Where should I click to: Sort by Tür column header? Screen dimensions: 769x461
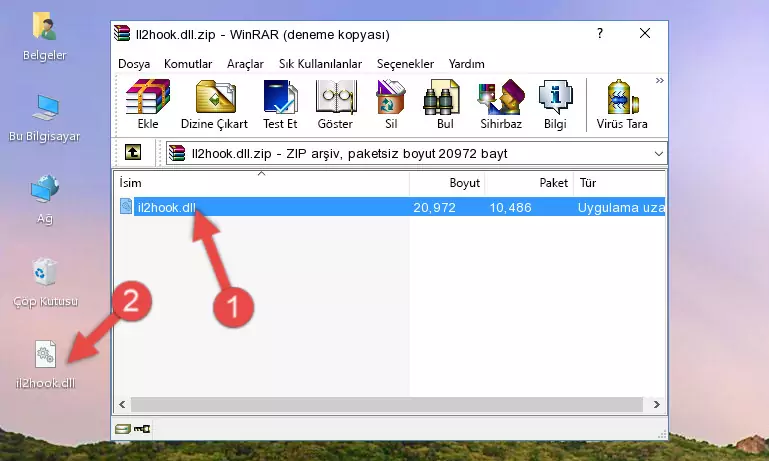pos(619,182)
